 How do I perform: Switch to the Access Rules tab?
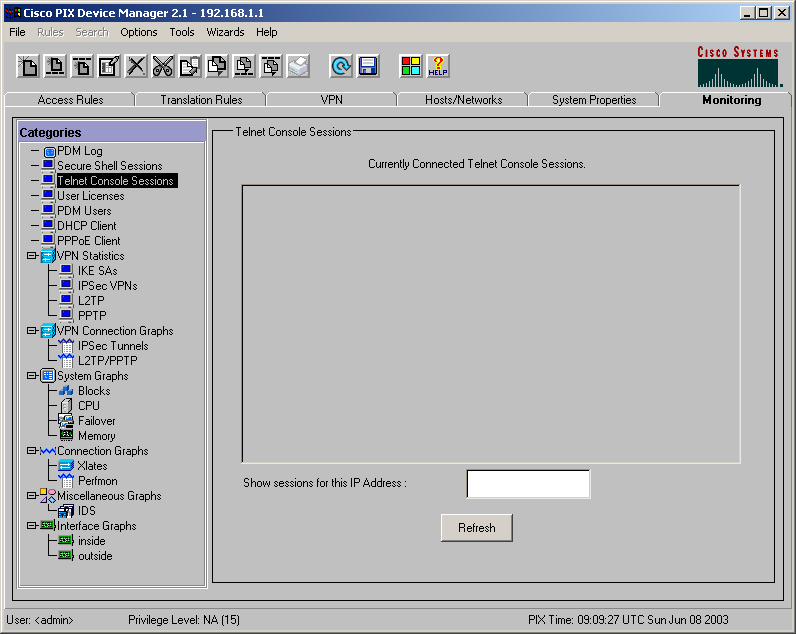click(x=70, y=100)
